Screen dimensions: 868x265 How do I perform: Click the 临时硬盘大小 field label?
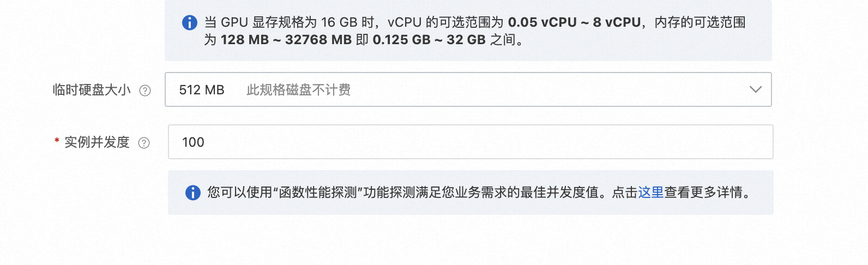(92, 90)
